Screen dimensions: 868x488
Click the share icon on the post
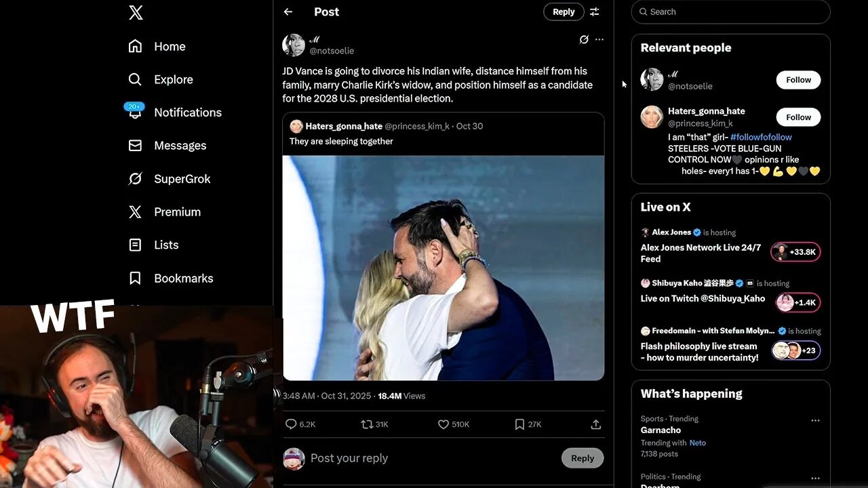pos(596,424)
